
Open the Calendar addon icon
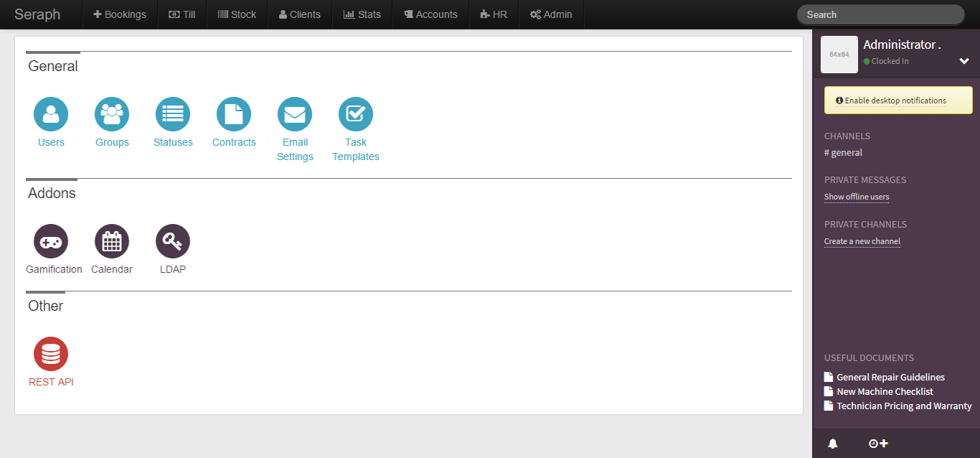click(x=112, y=241)
